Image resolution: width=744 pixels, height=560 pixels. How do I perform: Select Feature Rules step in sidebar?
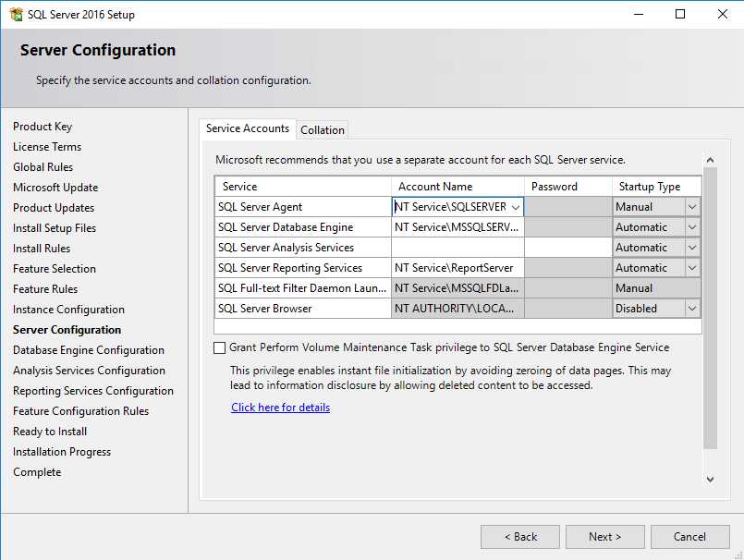pyautogui.click(x=45, y=289)
